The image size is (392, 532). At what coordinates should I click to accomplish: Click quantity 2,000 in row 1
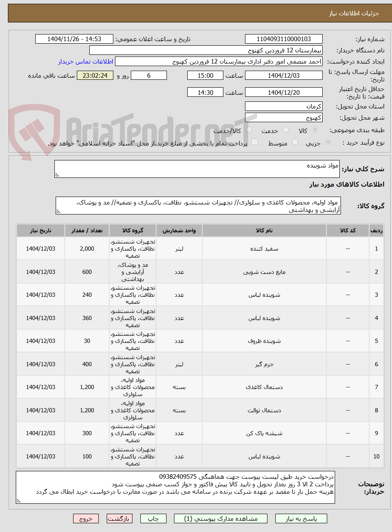pyautogui.click(x=87, y=249)
